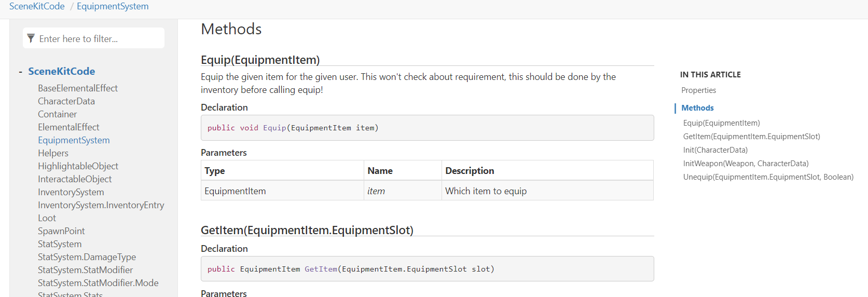This screenshot has height=297, width=868.
Task: Open Container class in sidebar
Action: tap(57, 114)
